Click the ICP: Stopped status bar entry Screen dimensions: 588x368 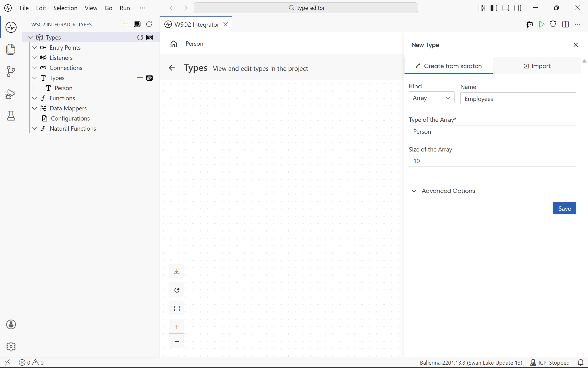pyautogui.click(x=550, y=362)
